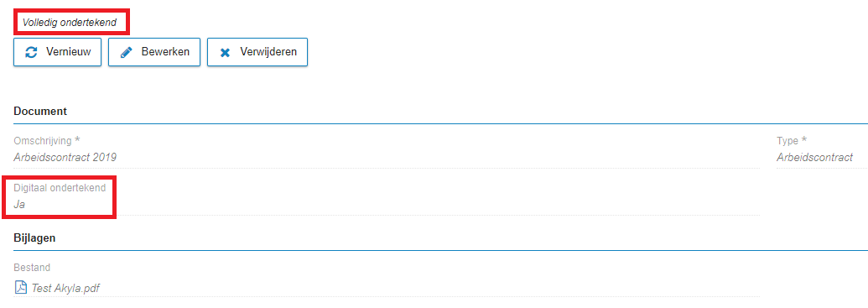Click the Bewerken button label
Screen dimensions: 868x308
165,52
